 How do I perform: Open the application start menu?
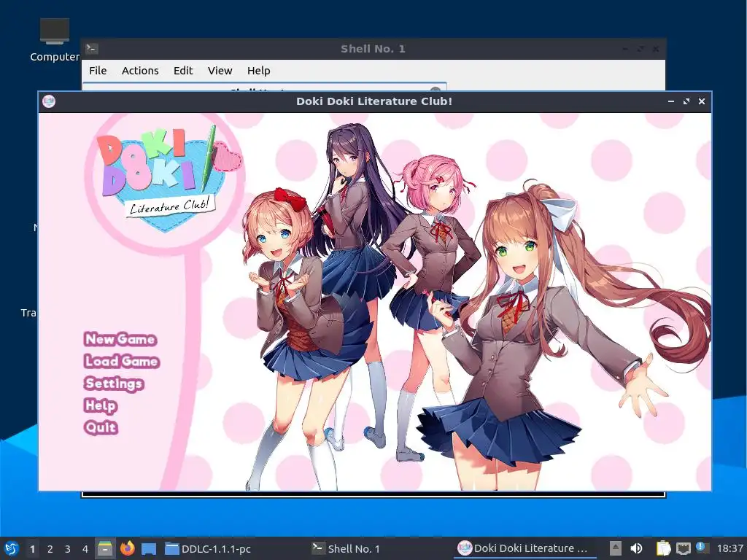11,548
